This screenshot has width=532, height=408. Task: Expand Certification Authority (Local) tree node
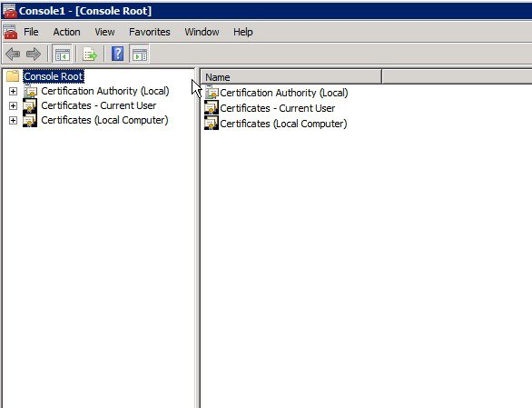point(13,91)
